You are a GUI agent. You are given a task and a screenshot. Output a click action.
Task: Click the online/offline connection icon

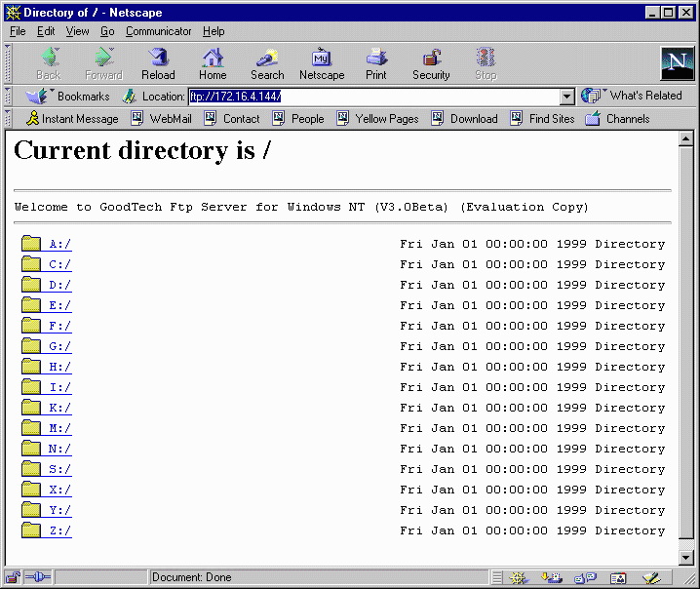38,577
